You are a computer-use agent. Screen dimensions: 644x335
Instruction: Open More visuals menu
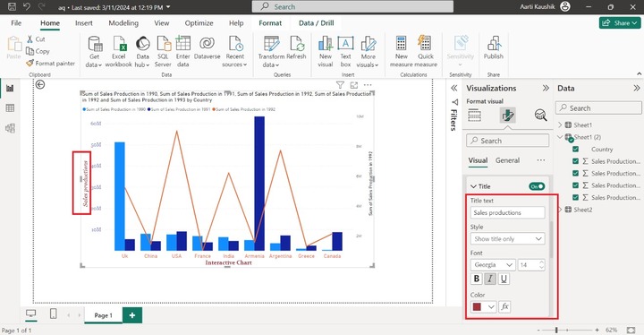368,51
